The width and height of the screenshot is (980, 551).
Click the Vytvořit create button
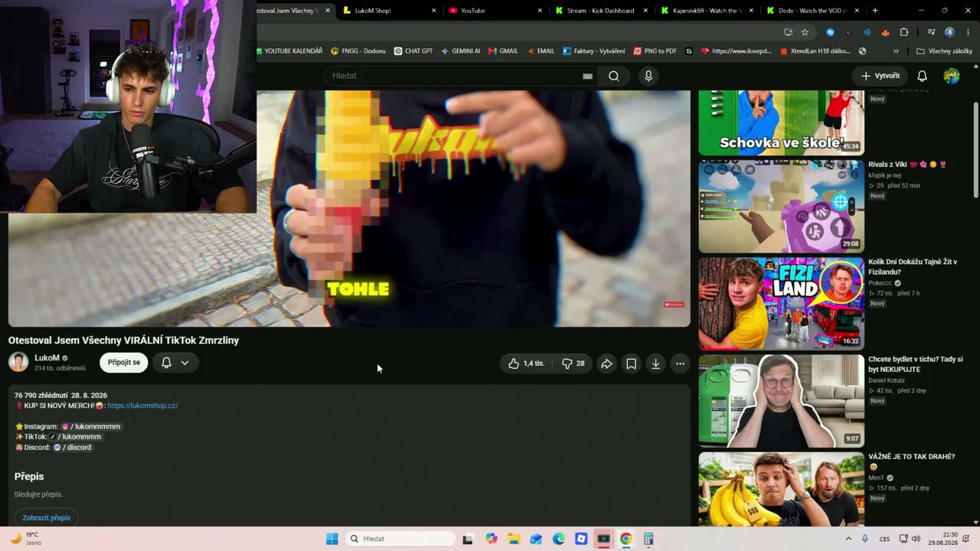pos(880,76)
